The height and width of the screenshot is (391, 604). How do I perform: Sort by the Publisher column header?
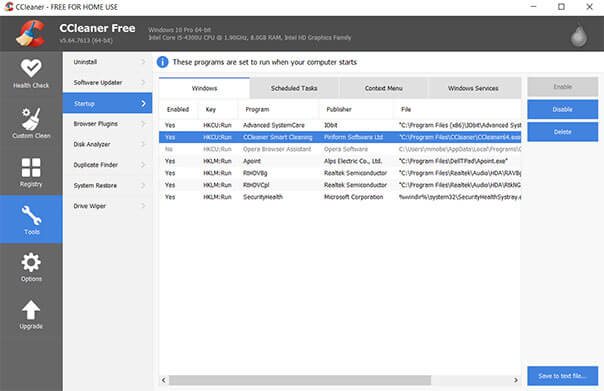click(x=356, y=109)
